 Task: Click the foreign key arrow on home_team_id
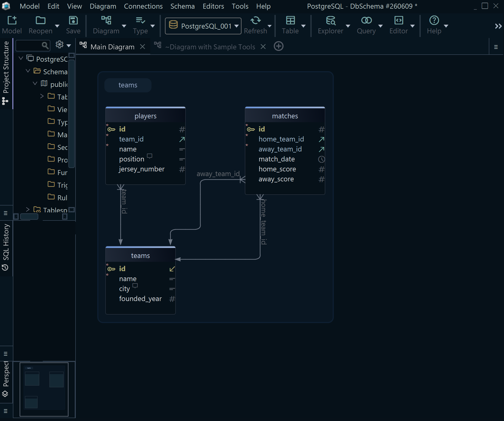pyautogui.click(x=321, y=139)
